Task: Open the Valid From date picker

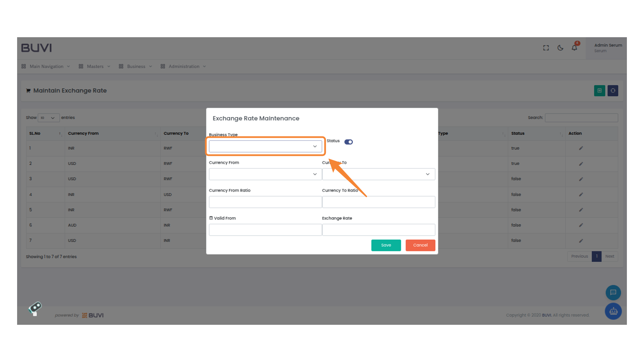Action: pos(265,230)
